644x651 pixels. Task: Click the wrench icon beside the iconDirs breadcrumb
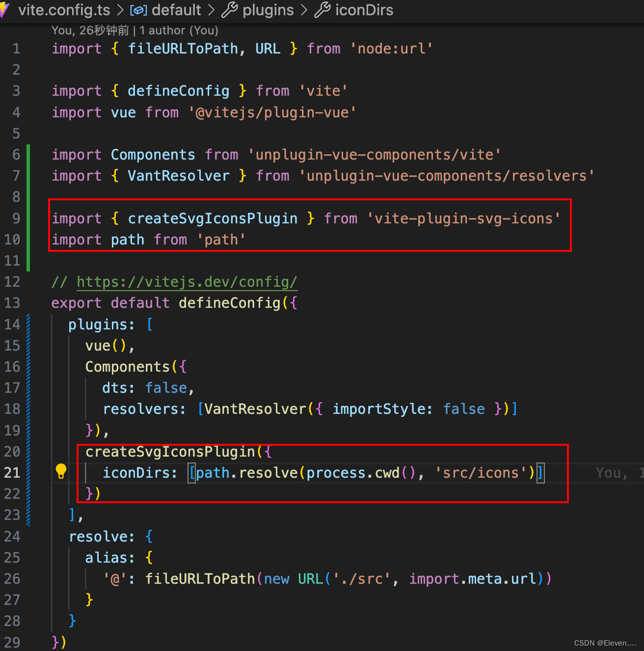pos(322,10)
